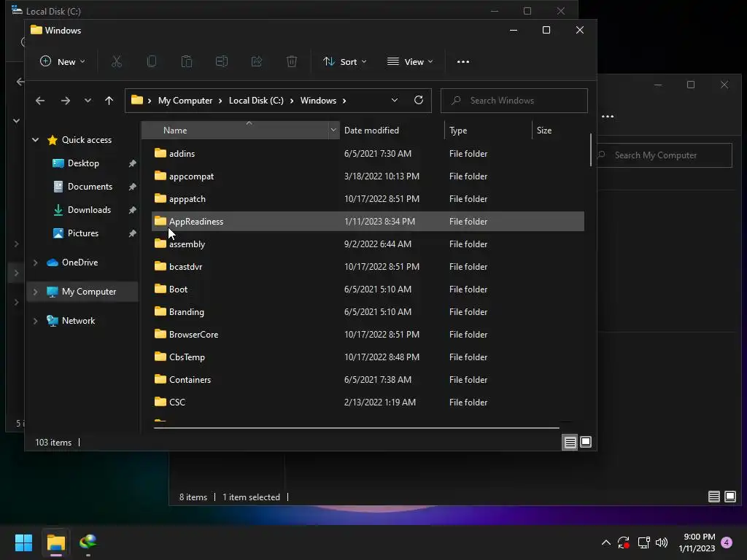The height and width of the screenshot is (560, 747).
Task: Open Internet Download Manager taskbar icon
Action: coord(88,542)
